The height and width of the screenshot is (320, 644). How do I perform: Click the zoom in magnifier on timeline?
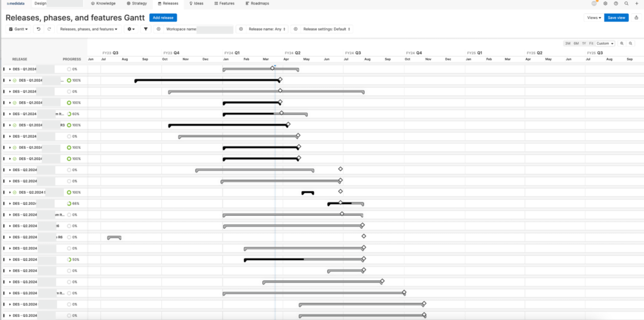click(621, 43)
